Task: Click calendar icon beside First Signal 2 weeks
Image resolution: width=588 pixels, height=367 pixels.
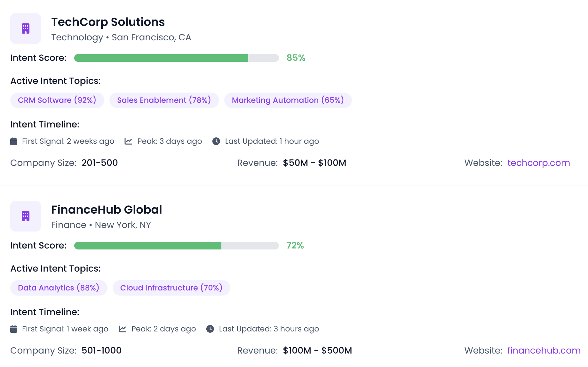Action: coord(14,141)
